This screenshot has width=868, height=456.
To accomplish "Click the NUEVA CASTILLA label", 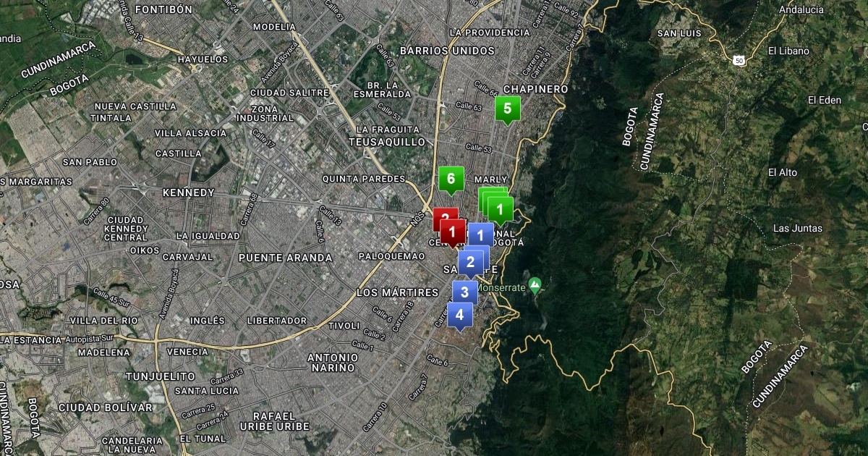I will pyautogui.click(x=135, y=106).
